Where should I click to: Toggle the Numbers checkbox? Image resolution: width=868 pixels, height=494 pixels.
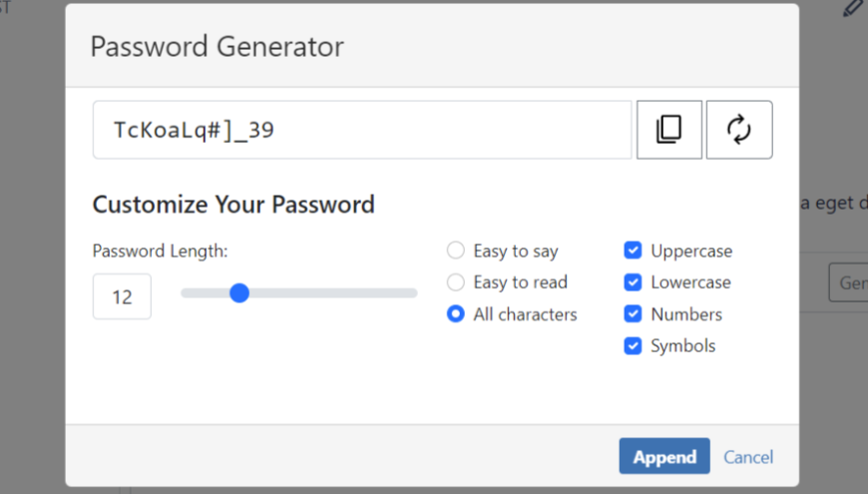tap(633, 314)
